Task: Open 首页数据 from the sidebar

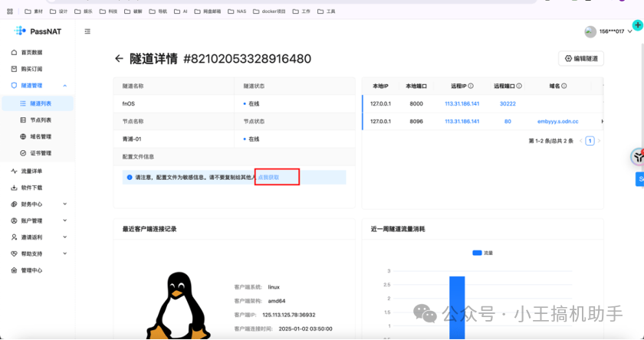Action: 31,52
